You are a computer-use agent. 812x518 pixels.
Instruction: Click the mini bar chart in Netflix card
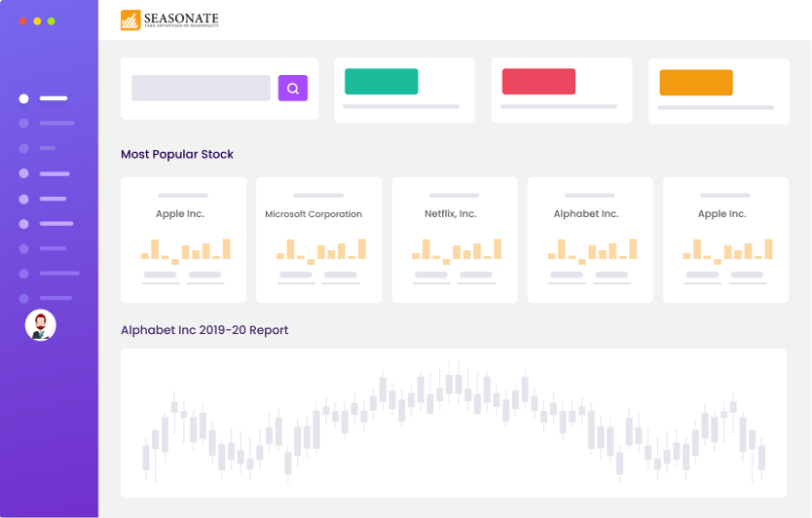point(455,250)
